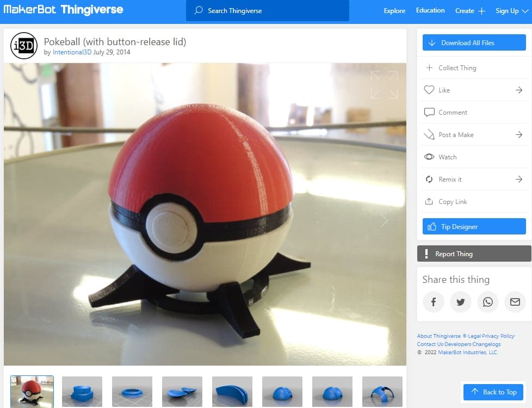Click the Collect Thing plus icon

(429, 67)
